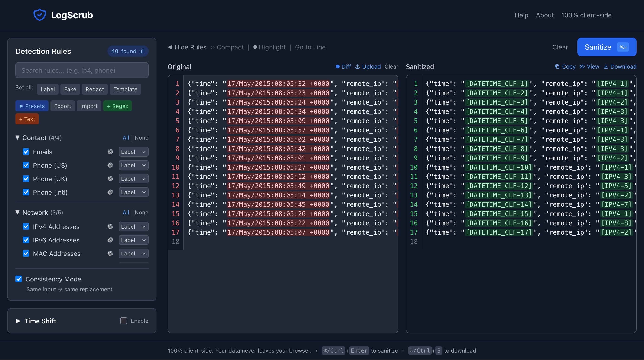This screenshot has width=644, height=360.
Task: Enable Time Shift
Action: (x=124, y=321)
